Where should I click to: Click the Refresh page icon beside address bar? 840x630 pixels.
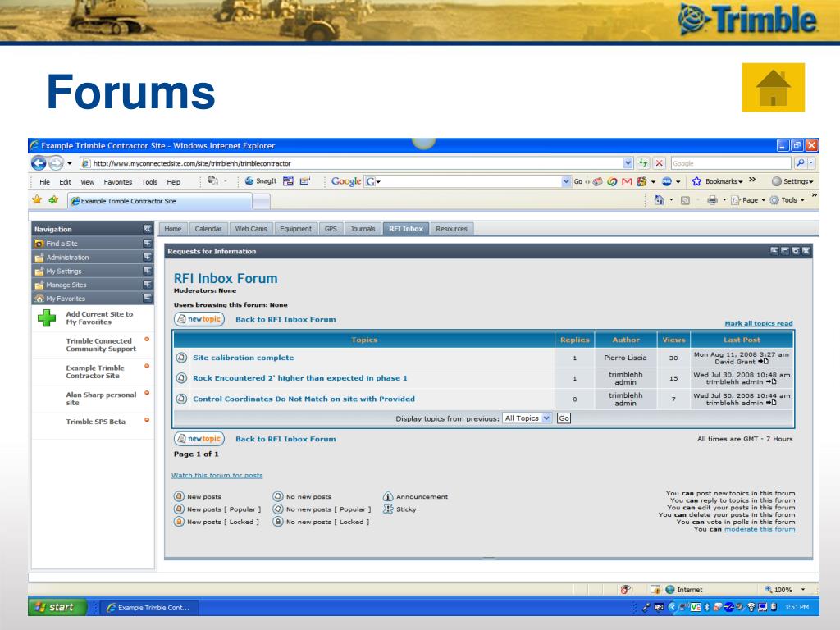coord(643,163)
